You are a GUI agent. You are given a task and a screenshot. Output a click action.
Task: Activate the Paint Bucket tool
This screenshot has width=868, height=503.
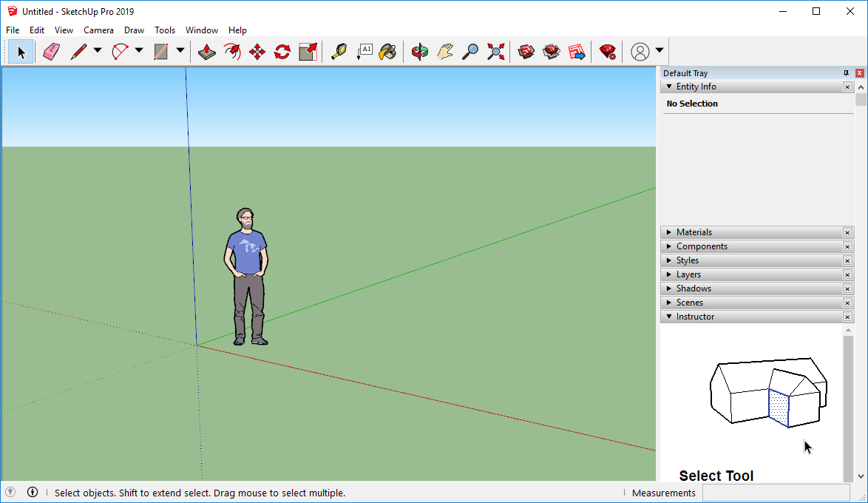[388, 52]
